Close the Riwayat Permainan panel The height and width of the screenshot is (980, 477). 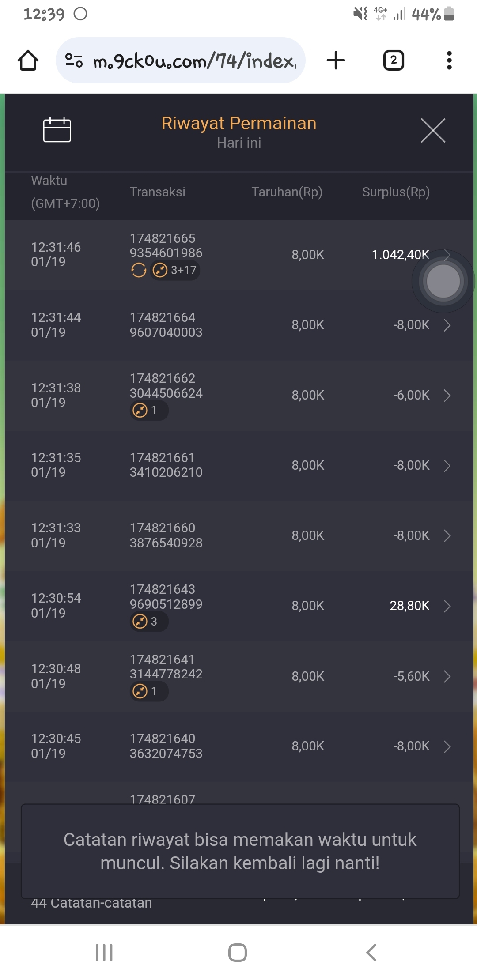[433, 130]
